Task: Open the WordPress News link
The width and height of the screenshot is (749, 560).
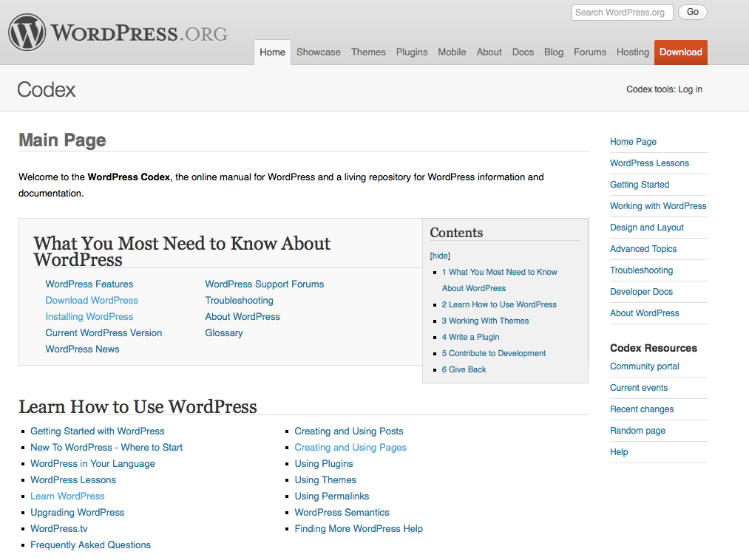Action: [x=82, y=349]
